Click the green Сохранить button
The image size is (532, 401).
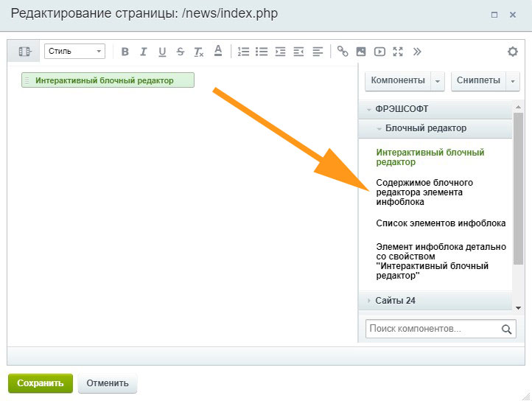pos(41,383)
